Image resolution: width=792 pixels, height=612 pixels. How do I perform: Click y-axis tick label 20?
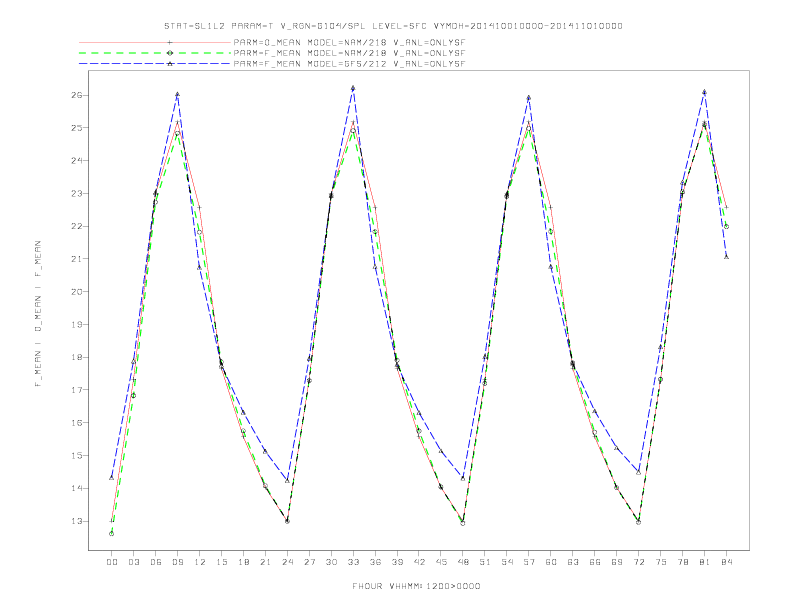(77, 291)
